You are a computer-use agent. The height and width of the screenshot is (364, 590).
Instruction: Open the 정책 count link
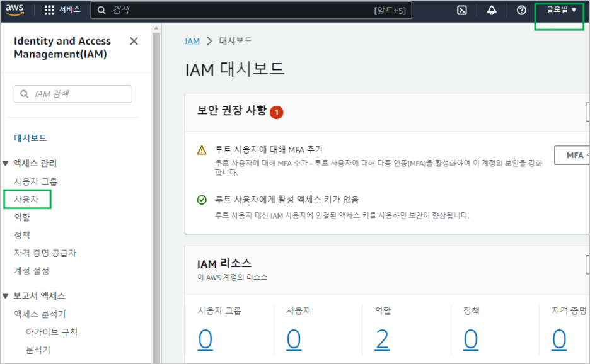pyautogui.click(x=471, y=339)
